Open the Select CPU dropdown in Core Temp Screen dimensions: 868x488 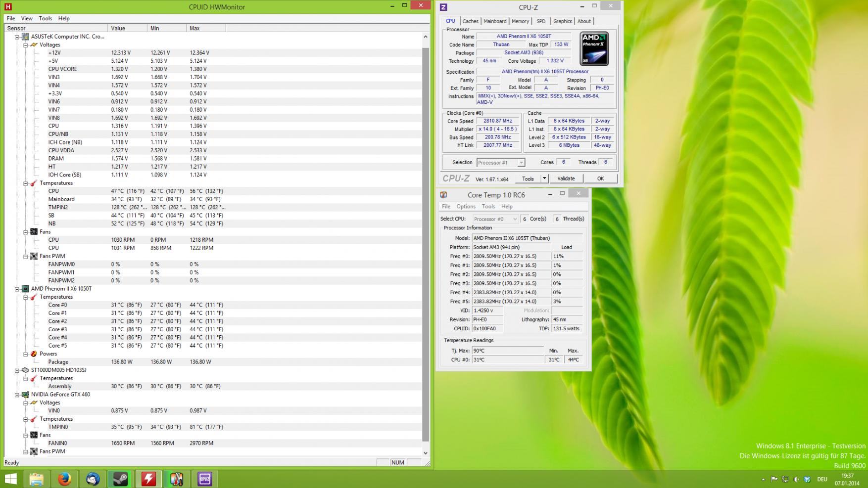495,219
